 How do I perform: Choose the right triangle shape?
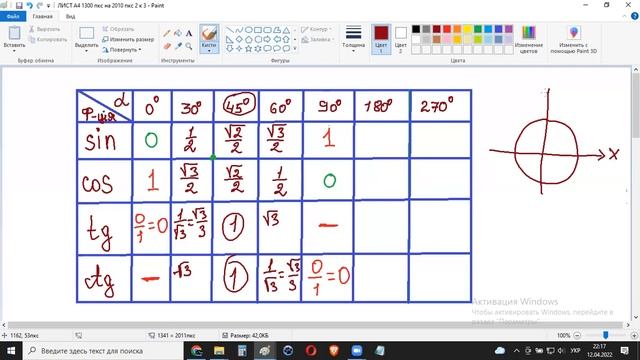pyautogui.click(x=229, y=40)
